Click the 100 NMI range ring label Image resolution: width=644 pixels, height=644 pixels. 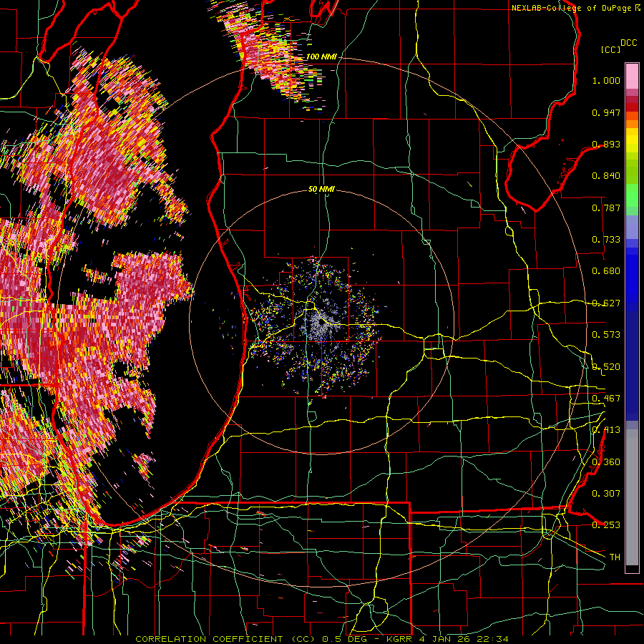(321, 57)
